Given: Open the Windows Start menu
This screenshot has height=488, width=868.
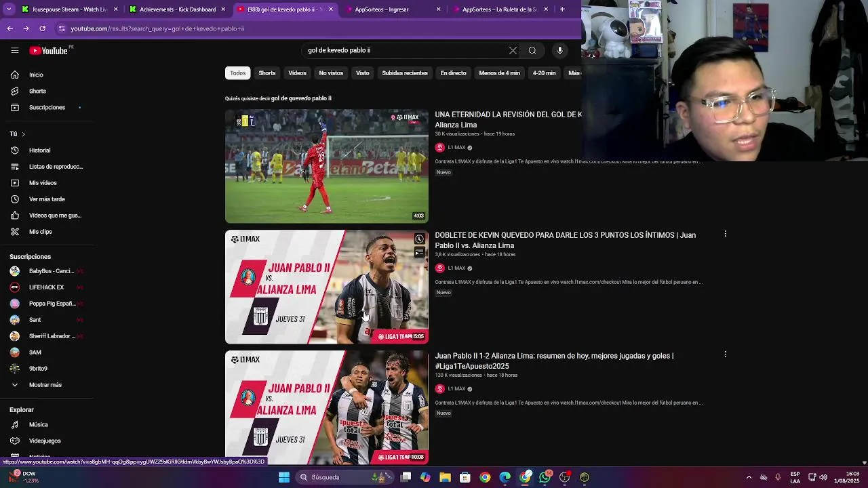Looking at the screenshot, I should tap(284, 477).
